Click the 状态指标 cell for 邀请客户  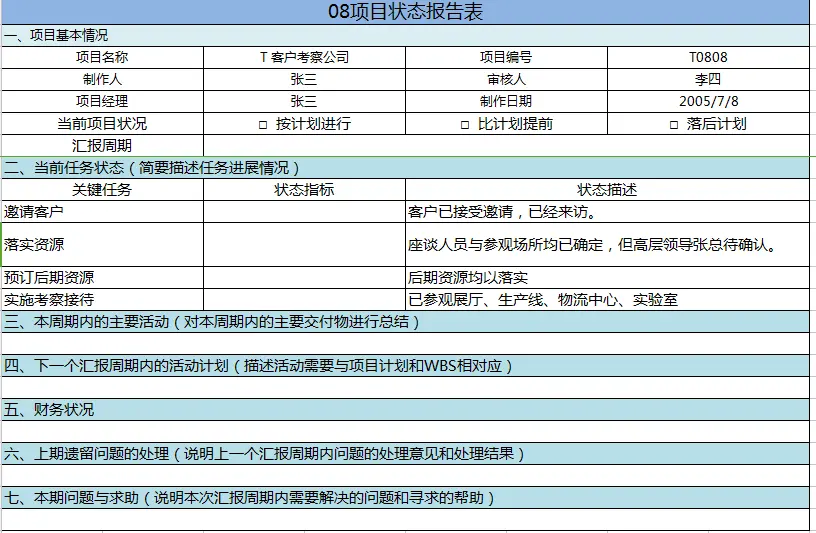[x=304, y=212]
